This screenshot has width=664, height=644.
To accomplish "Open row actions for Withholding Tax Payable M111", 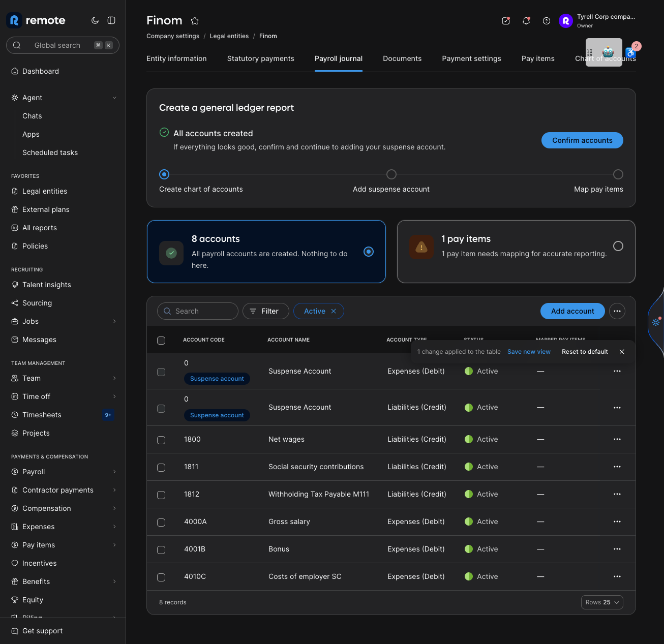I will click(x=617, y=494).
